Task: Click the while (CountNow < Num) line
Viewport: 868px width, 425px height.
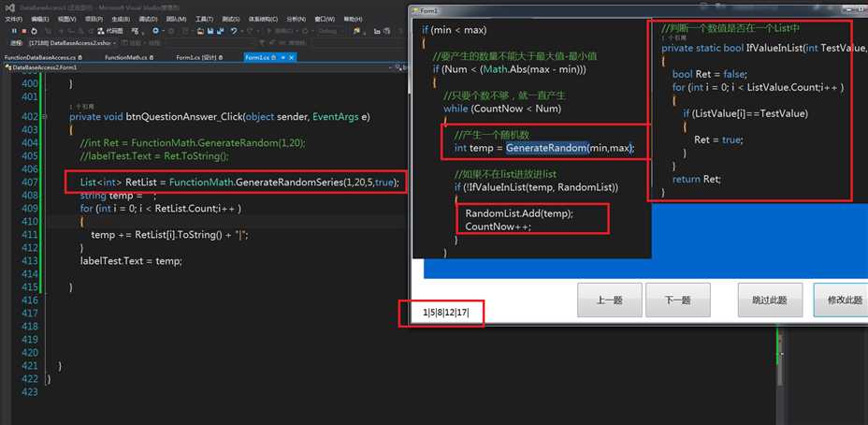Action: tap(502, 109)
